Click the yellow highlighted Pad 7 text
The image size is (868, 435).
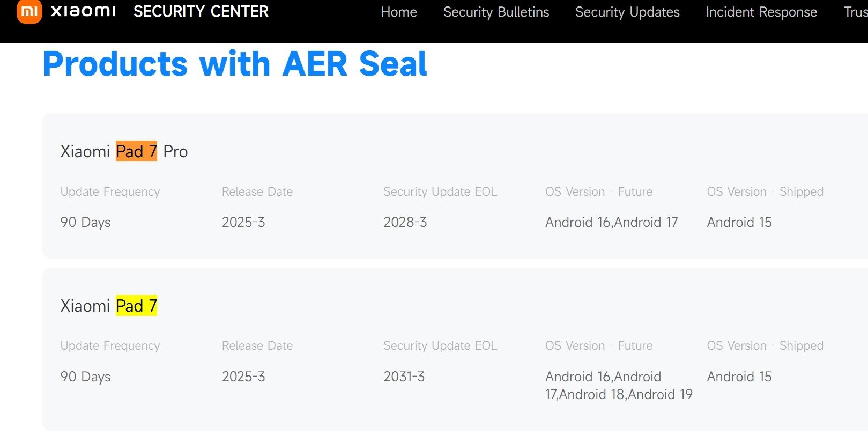point(136,306)
